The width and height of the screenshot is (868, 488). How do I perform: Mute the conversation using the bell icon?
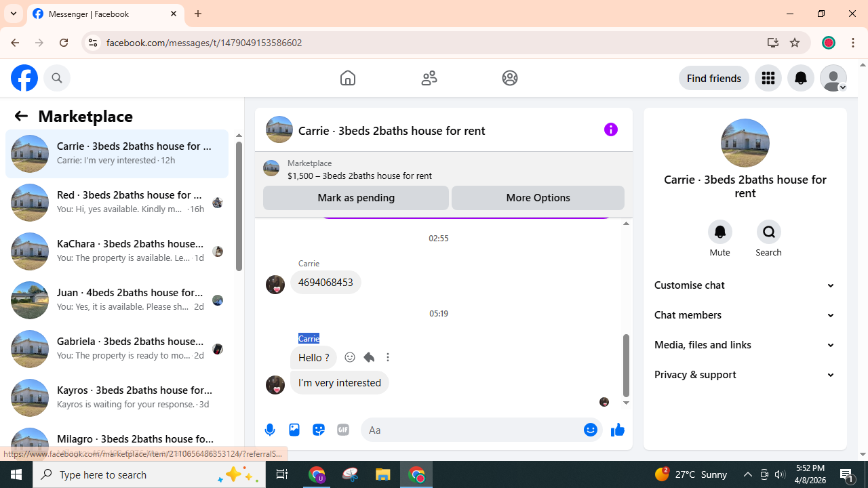pyautogui.click(x=720, y=232)
